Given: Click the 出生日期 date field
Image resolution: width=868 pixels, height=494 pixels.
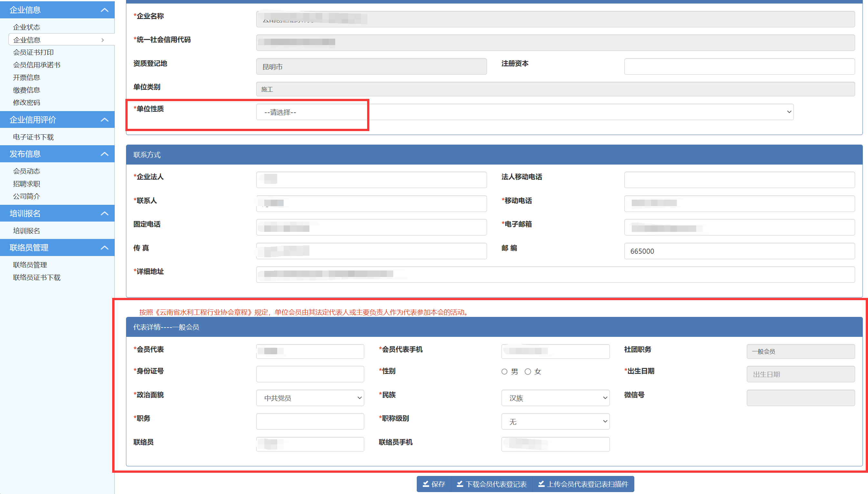Looking at the screenshot, I should (800, 374).
